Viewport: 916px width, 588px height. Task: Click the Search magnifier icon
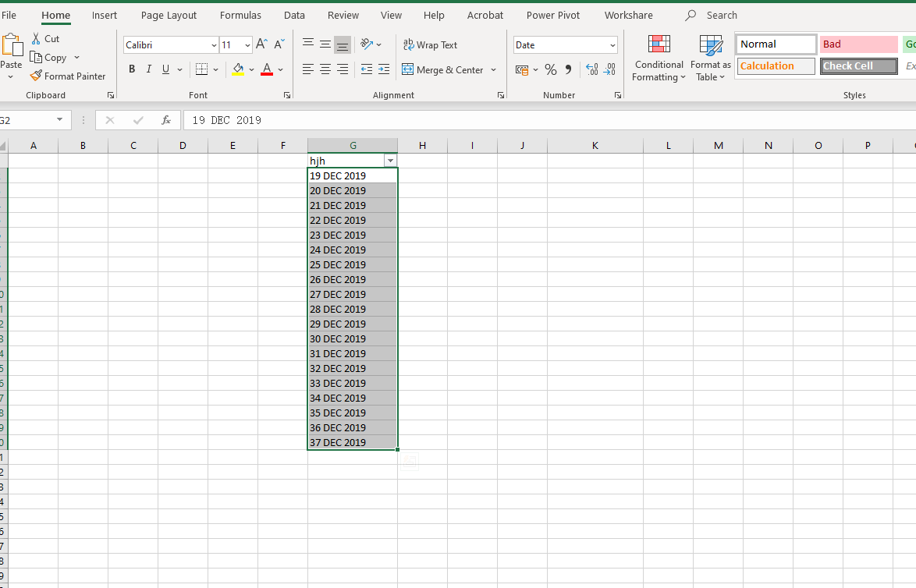pos(691,15)
